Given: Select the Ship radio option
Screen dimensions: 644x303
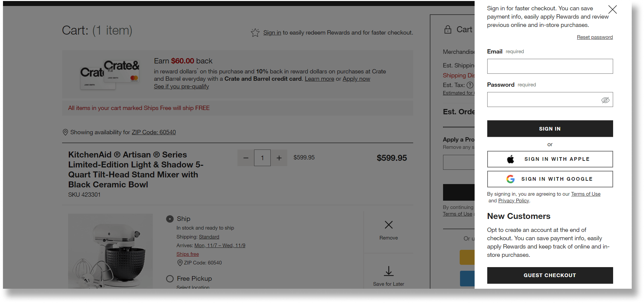Looking at the screenshot, I should coord(170,219).
